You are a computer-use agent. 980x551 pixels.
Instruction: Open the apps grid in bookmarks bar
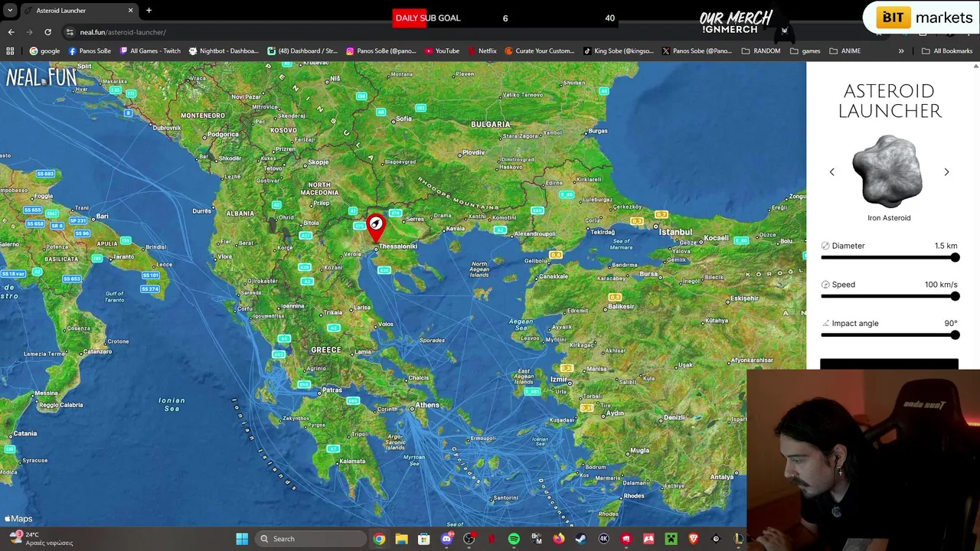click(10, 51)
